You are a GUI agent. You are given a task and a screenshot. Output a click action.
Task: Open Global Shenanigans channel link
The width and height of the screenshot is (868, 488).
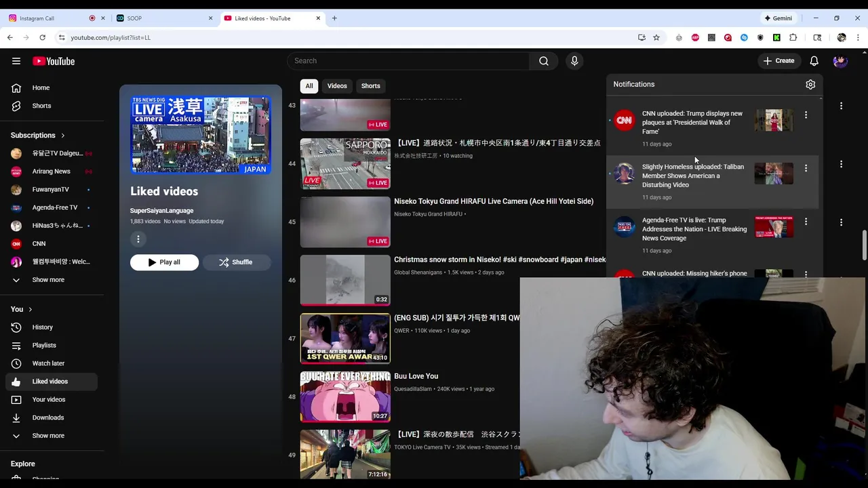pyautogui.click(x=418, y=272)
